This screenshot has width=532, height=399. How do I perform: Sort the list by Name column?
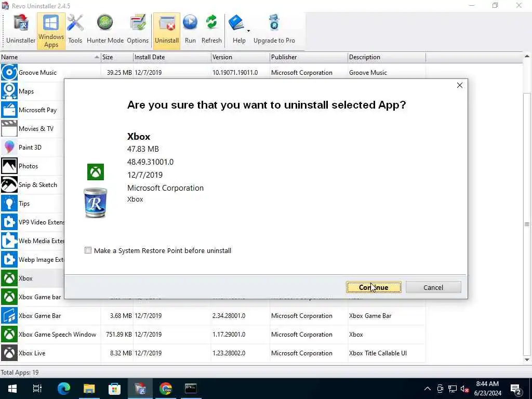click(50, 57)
